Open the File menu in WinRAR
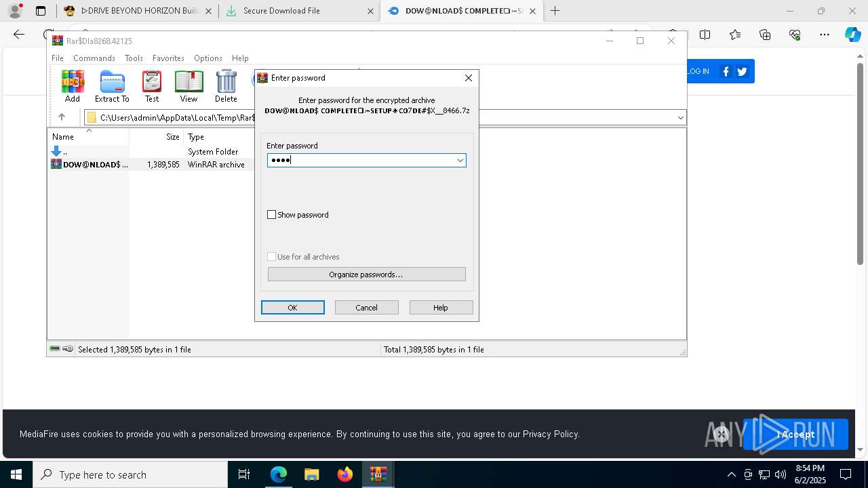 pos(58,58)
